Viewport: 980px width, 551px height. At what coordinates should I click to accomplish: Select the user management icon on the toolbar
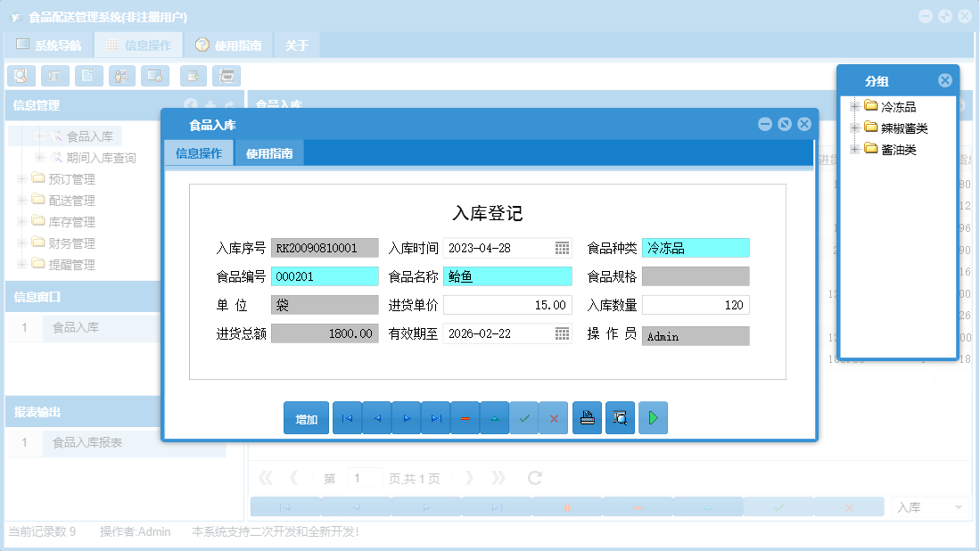click(x=121, y=76)
